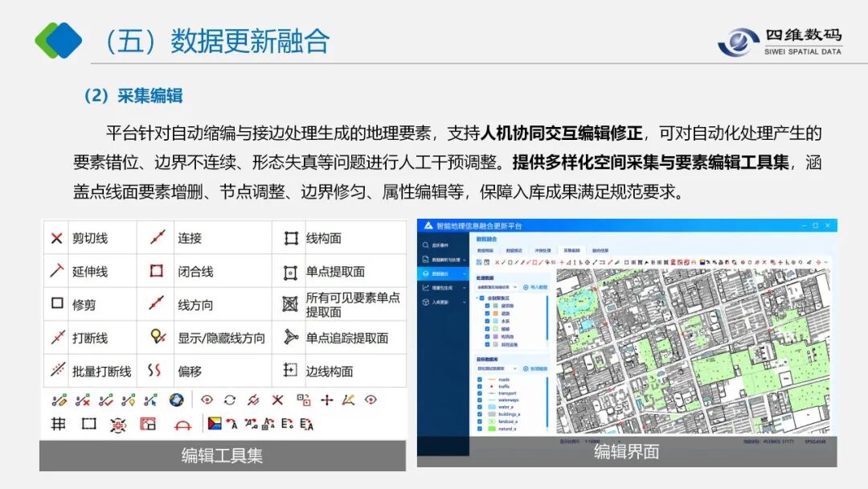Open the first tab before 数据接边

(485, 250)
